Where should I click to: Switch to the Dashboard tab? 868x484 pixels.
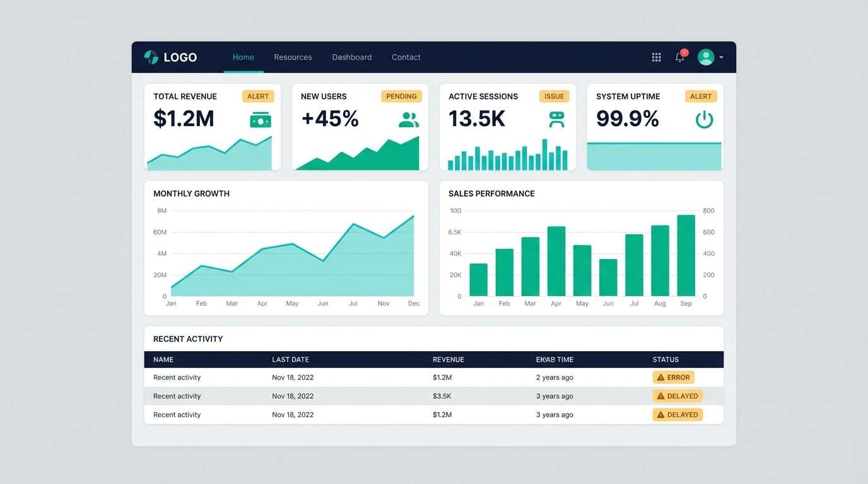pyautogui.click(x=351, y=57)
